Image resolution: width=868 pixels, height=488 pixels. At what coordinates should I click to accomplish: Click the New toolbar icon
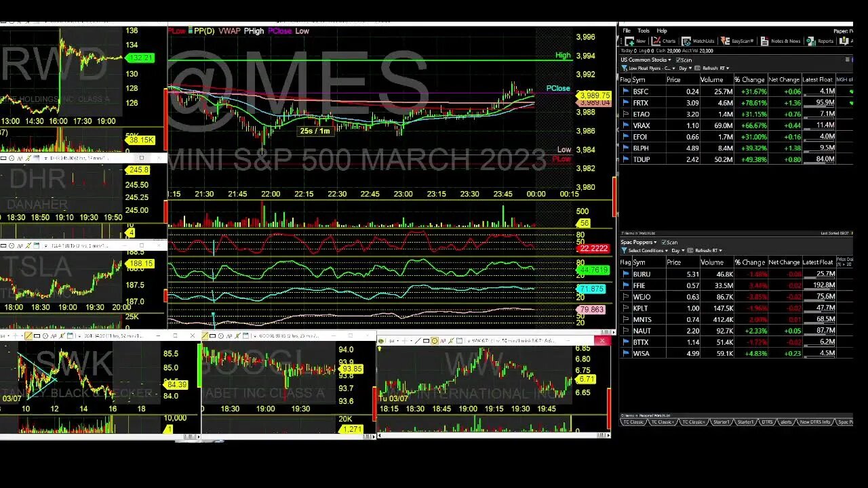630,41
